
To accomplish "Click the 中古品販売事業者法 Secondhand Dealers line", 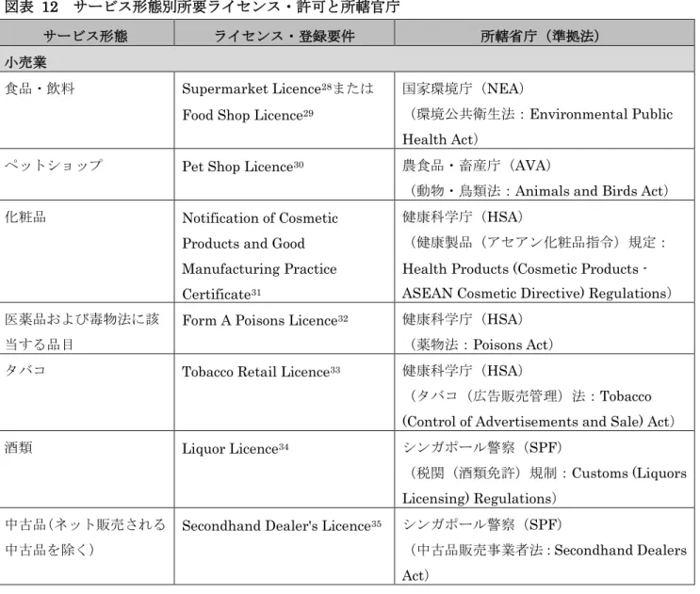I will coord(547,550).
